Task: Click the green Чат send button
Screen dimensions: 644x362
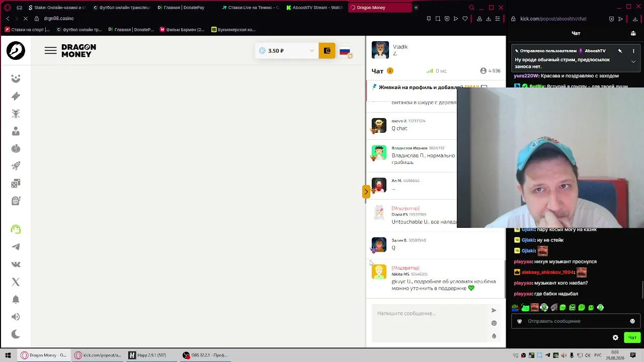Action: 632,338
